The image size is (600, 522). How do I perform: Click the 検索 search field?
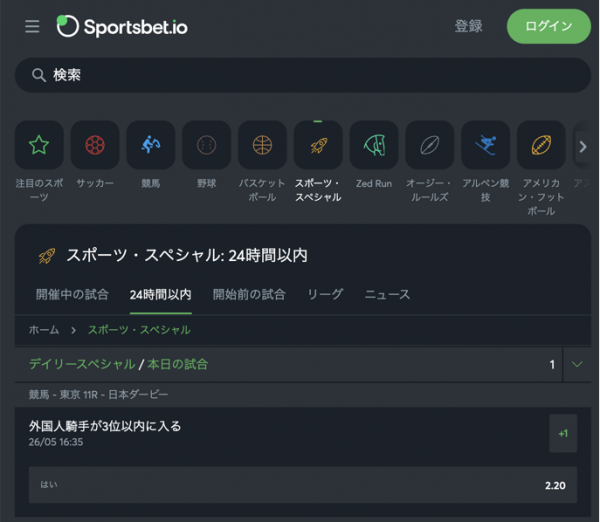303,75
